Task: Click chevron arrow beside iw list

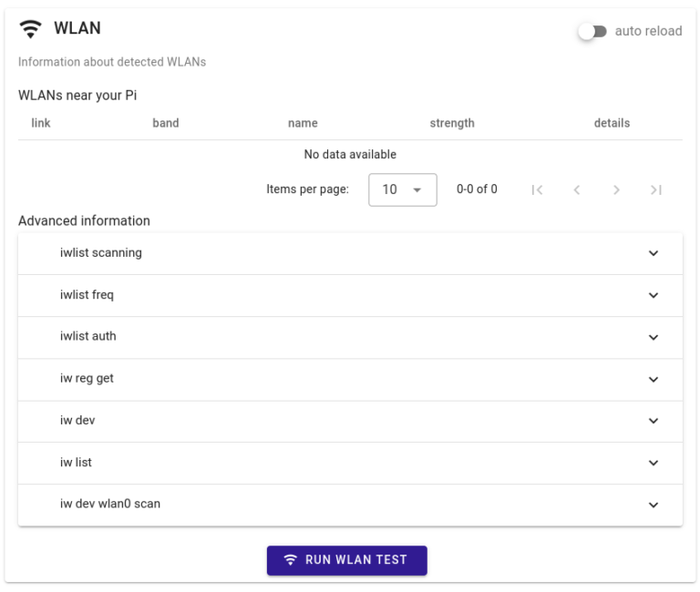Action: click(653, 463)
